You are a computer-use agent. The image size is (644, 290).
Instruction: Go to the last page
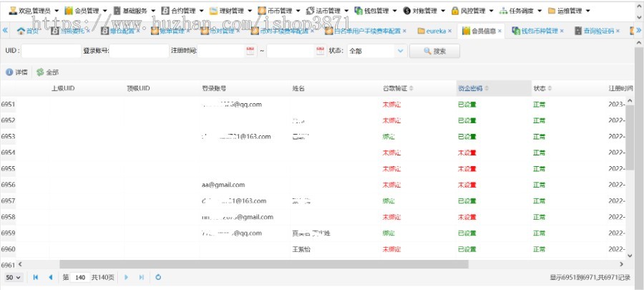coord(141,277)
